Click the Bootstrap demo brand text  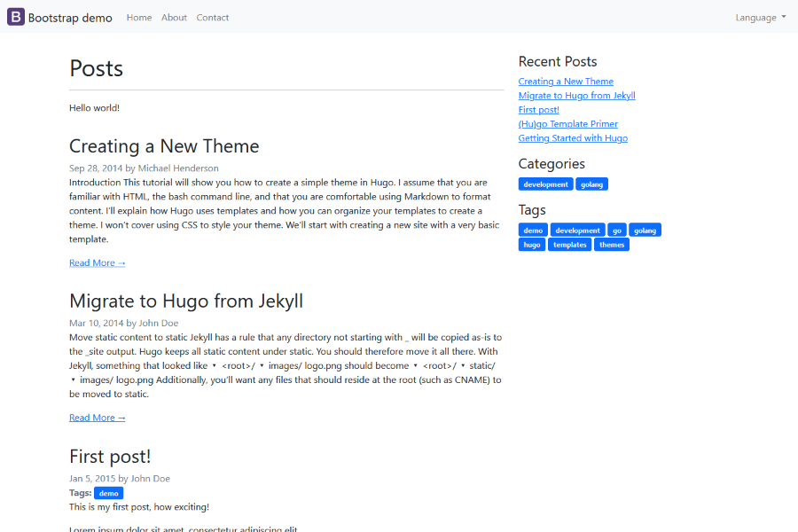70,18
